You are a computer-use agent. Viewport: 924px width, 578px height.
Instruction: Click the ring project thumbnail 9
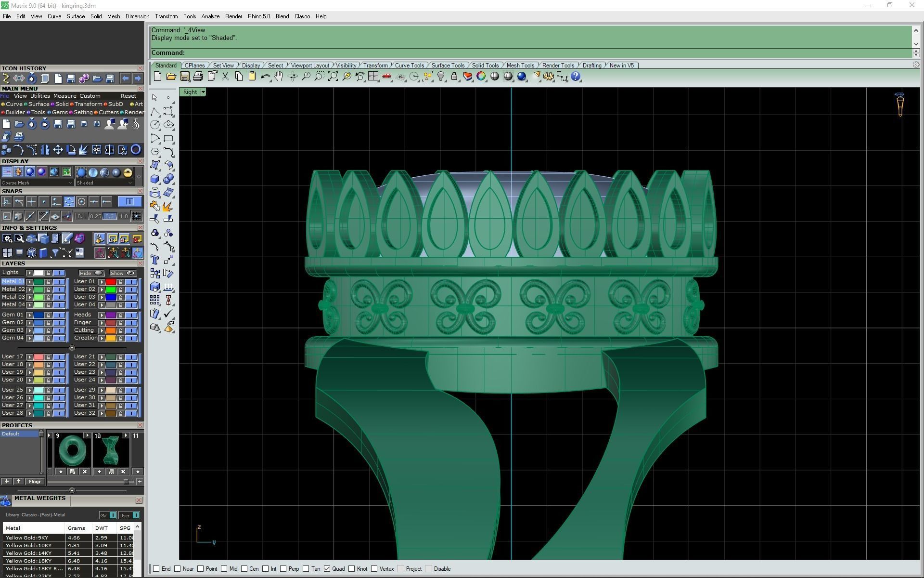pyautogui.click(x=72, y=450)
